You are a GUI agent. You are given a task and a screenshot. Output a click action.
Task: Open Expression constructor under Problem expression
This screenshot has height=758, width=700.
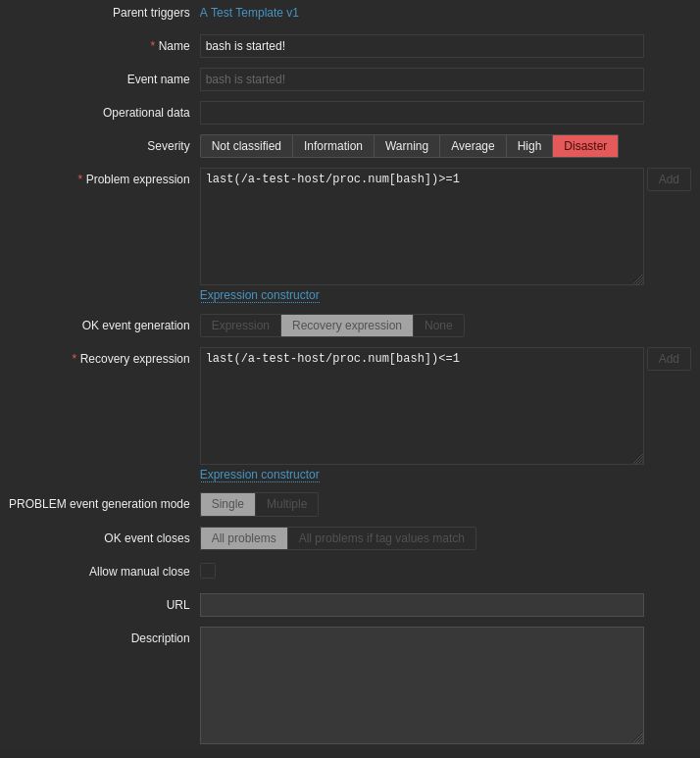click(x=260, y=295)
